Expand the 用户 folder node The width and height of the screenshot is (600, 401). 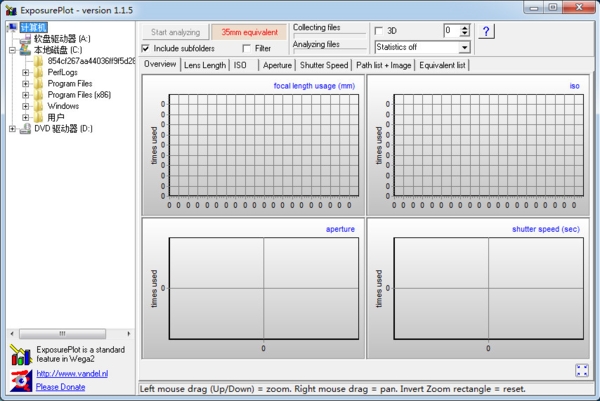click(x=25, y=117)
